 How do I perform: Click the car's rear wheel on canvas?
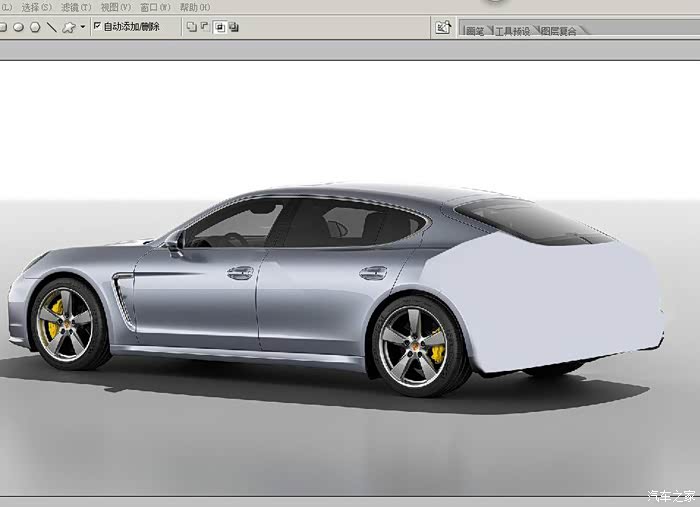tap(415, 346)
